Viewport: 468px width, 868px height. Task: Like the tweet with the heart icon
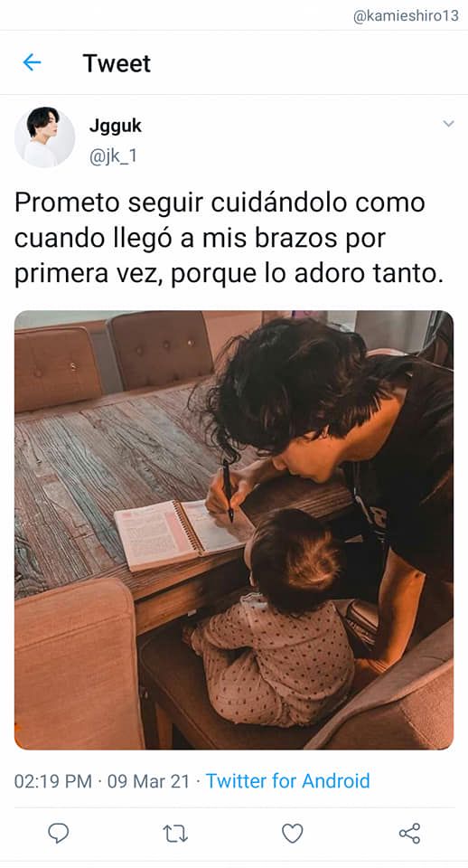(x=292, y=833)
